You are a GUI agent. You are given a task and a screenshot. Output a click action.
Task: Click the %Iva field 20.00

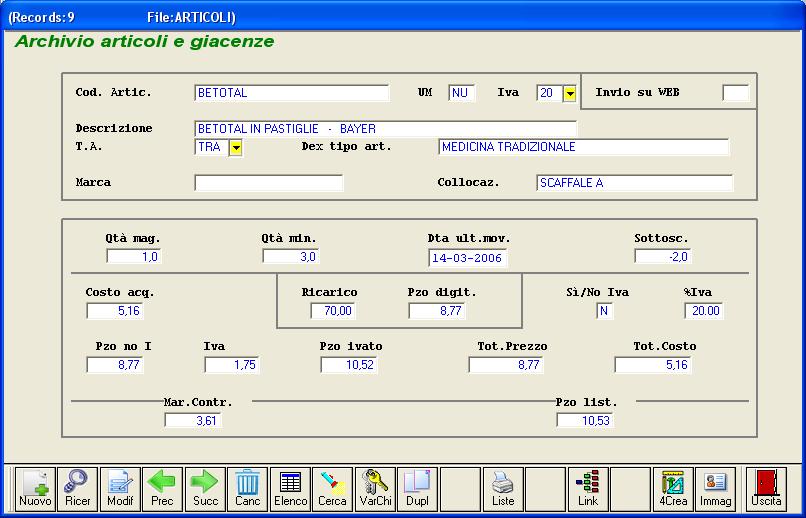pos(704,311)
